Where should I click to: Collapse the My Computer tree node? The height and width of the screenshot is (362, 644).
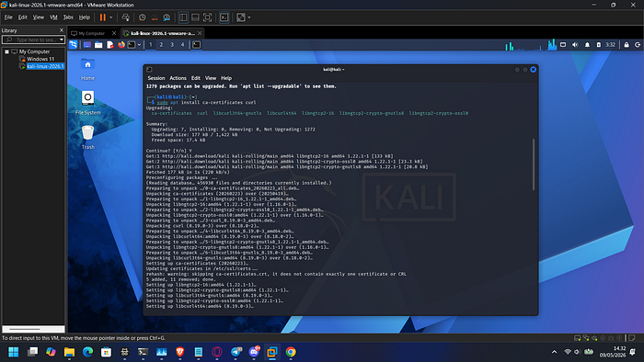coord(6,51)
